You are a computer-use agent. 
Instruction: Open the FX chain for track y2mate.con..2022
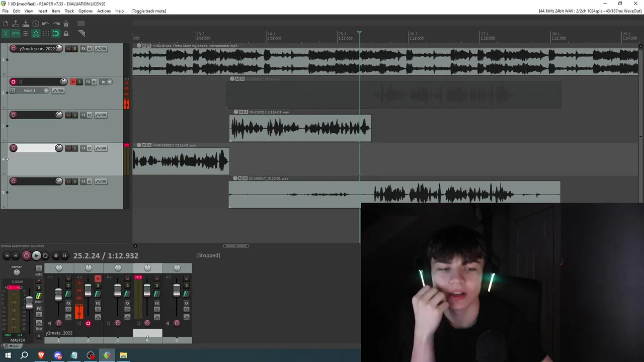point(83,49)
